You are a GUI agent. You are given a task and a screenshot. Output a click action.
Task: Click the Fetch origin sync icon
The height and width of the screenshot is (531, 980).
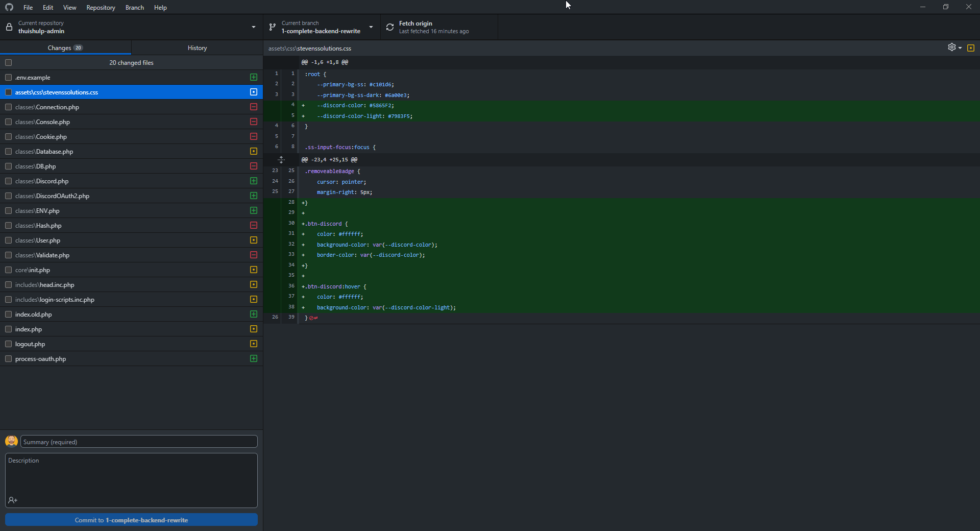(390, 27)
